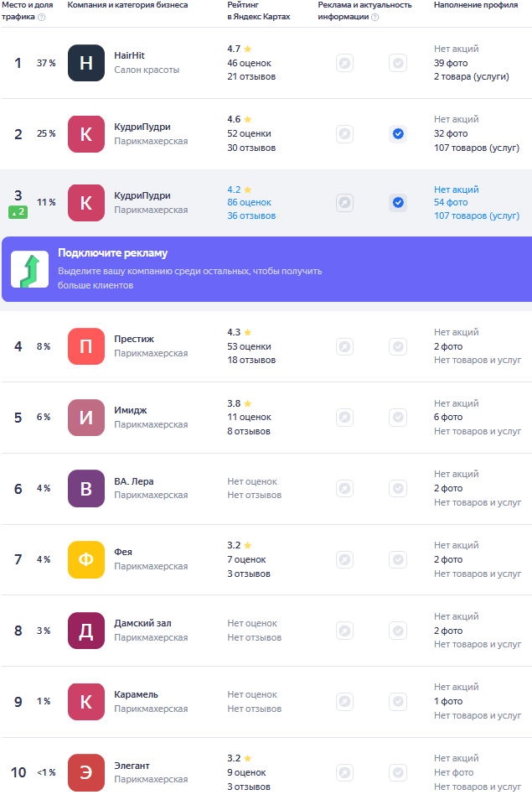Click the 'Место и доля трафика' column header
The image size is (532, 805).
pyautogui.click(x=27, y=11)
